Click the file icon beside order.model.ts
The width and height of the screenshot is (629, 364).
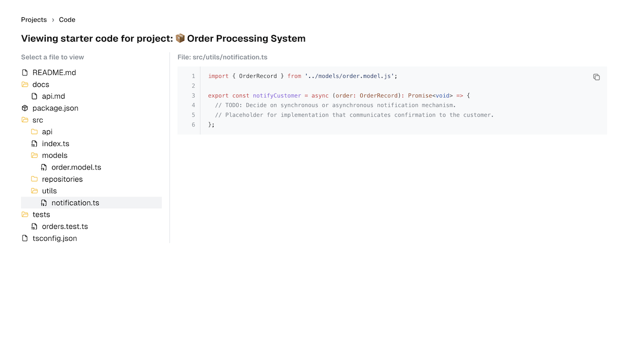(43, 167)
